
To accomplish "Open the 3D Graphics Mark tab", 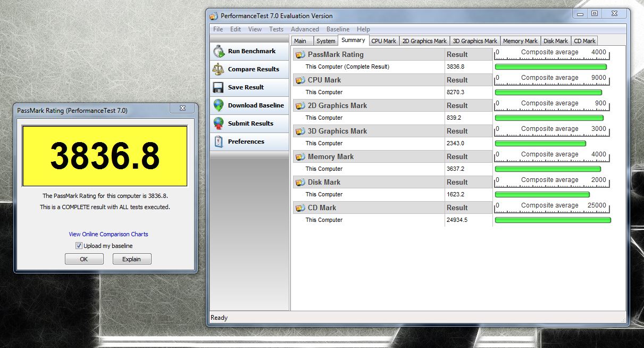I will tap(475, 41).
